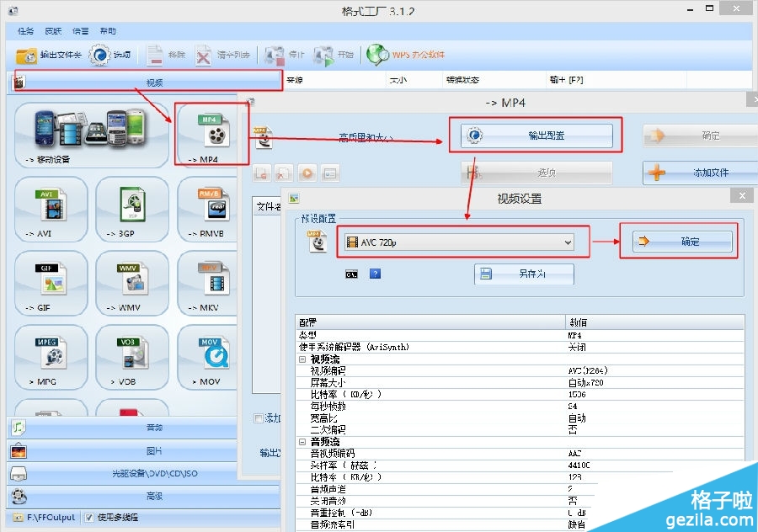Choose the -> MKV conversion icon
The image size is (758, 532).
click(x=208, y=283)
